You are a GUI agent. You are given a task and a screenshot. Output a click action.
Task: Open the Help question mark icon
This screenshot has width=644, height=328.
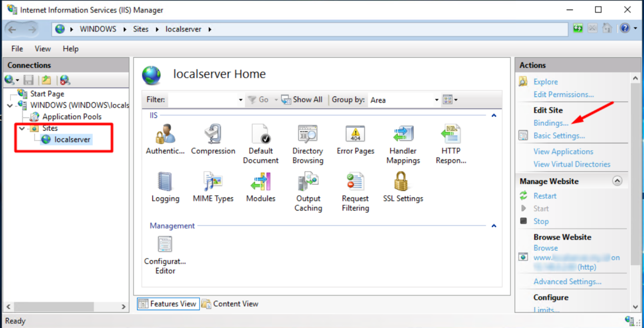625,28
